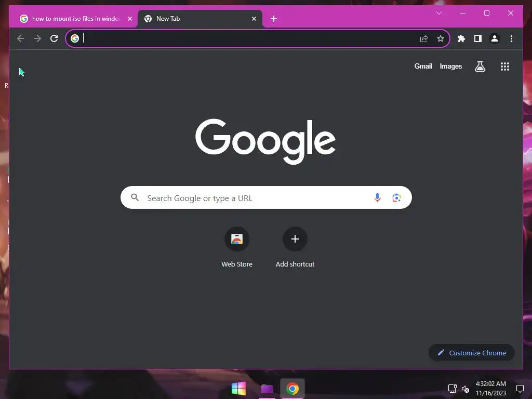Click the Customize Chrome button

coord(472,353)
